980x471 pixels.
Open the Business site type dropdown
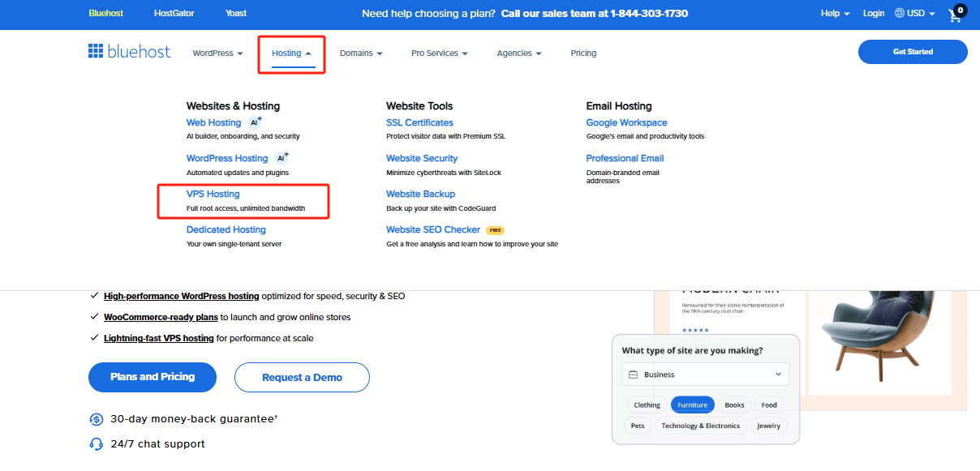tap(706, 375)
